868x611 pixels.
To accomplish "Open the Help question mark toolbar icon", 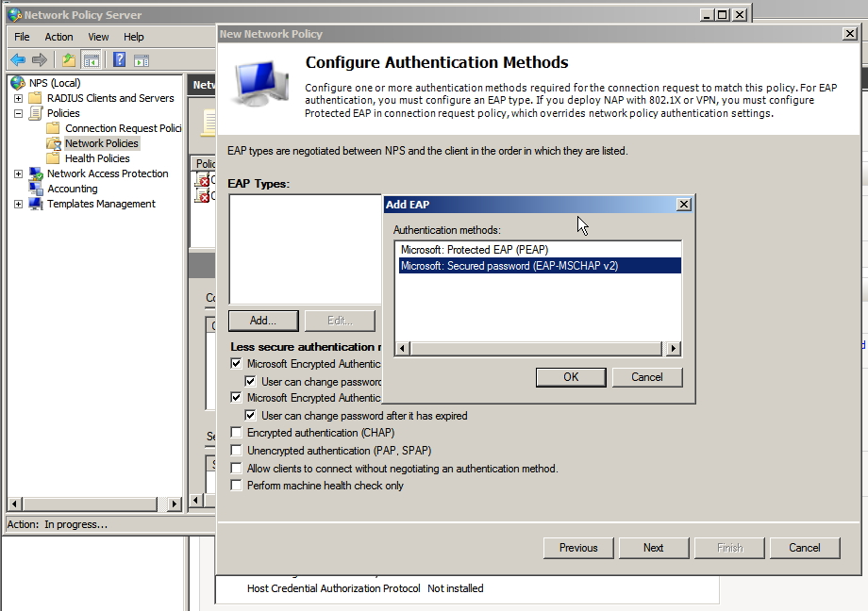I will 119,59.
